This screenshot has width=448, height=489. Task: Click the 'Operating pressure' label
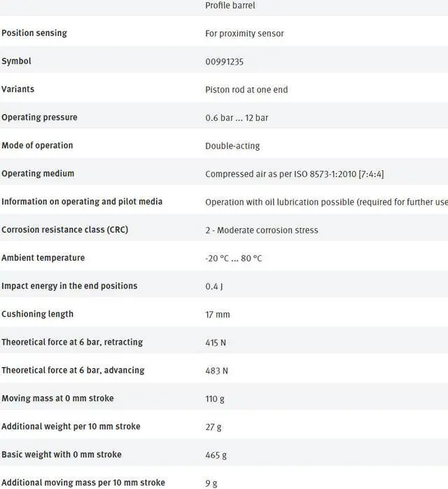click(39, 117)
